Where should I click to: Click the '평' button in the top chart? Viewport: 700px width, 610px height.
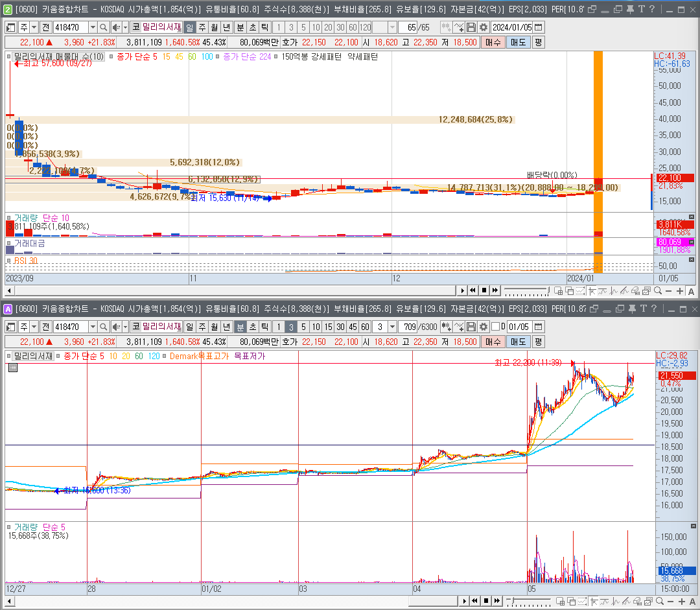pos(538,42)
